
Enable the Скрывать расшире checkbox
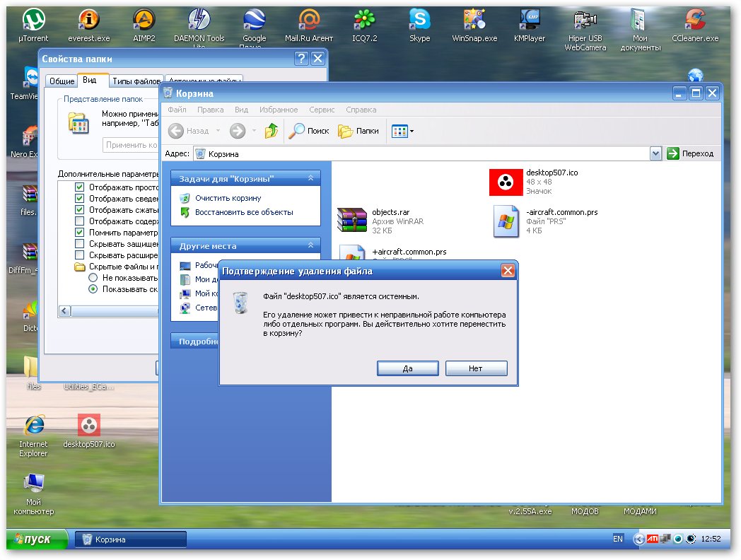tap(79, 255)
